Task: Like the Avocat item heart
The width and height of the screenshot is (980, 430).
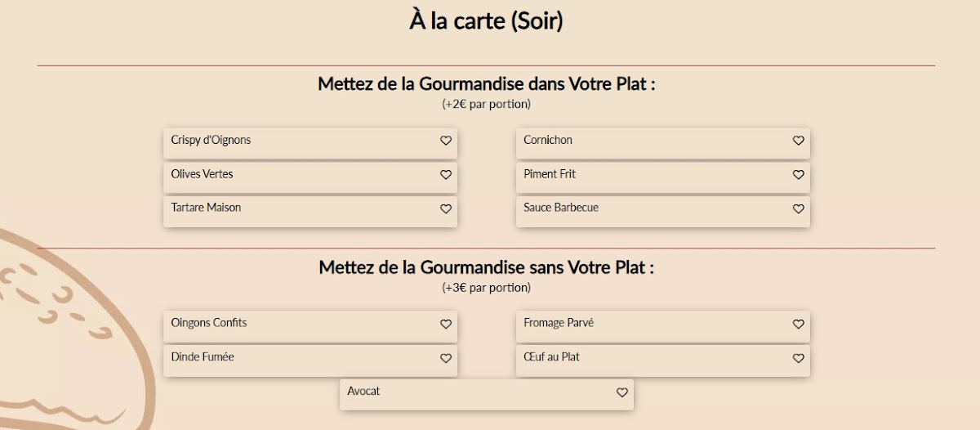Action: (622, 392)
